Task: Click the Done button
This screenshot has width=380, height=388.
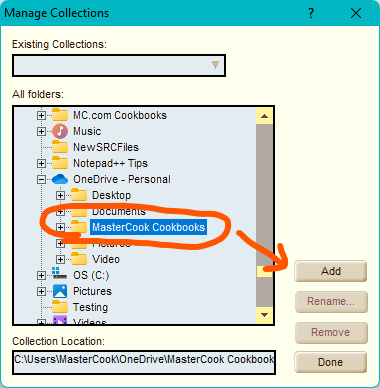Action: pyautogui.click(x=331, y=362)
